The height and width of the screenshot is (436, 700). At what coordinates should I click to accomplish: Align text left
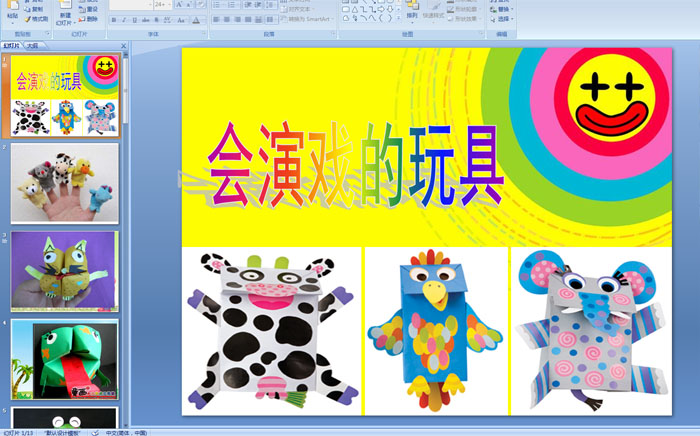216,20
